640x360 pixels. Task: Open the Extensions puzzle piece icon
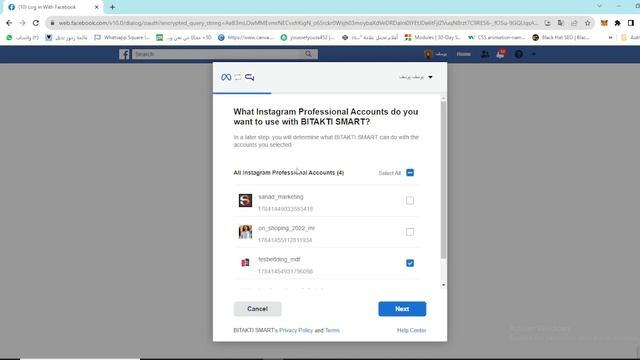[x=618, y=23]
